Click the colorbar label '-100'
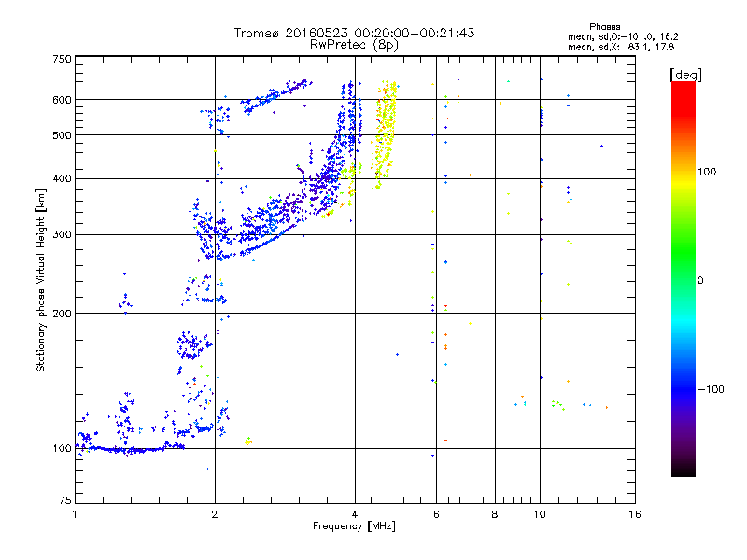747x560 pixels. click(x=712, y=389)
